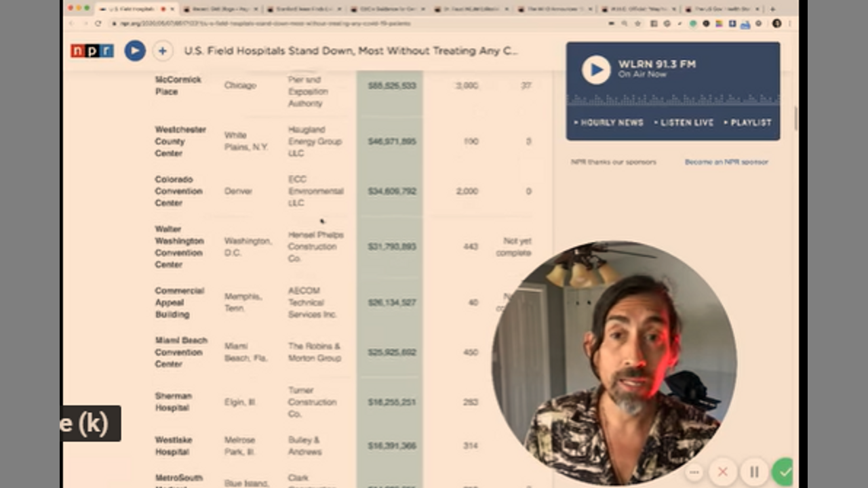
Task: Finish recording with the green checkmark
Action: pos(785,472)
